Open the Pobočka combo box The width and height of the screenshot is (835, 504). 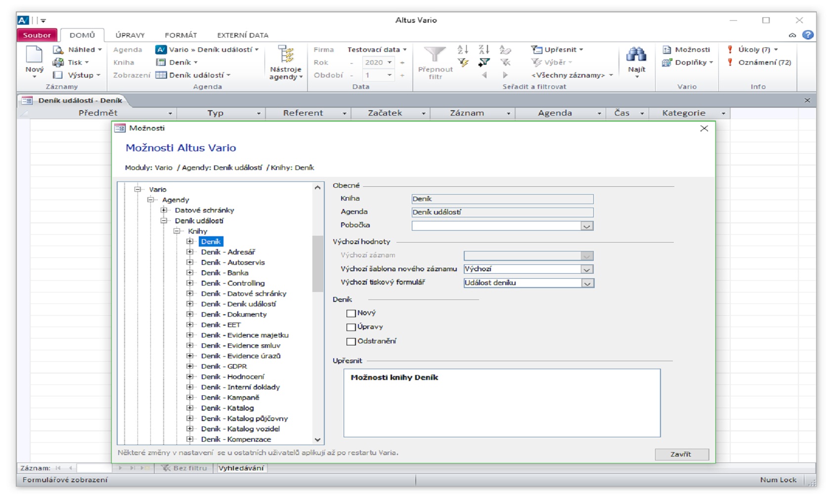click(586, 226)
